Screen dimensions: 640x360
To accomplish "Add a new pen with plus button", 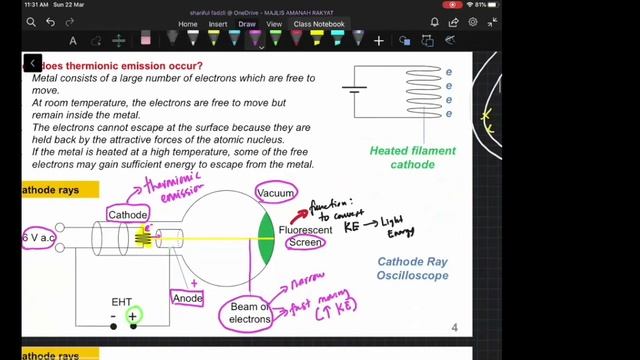I will pyautogui.click(x=379, y=41).
